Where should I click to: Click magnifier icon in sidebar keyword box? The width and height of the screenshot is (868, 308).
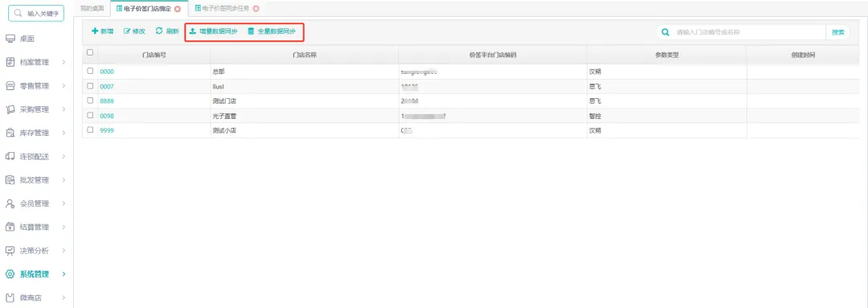click(x=18, y=13)
